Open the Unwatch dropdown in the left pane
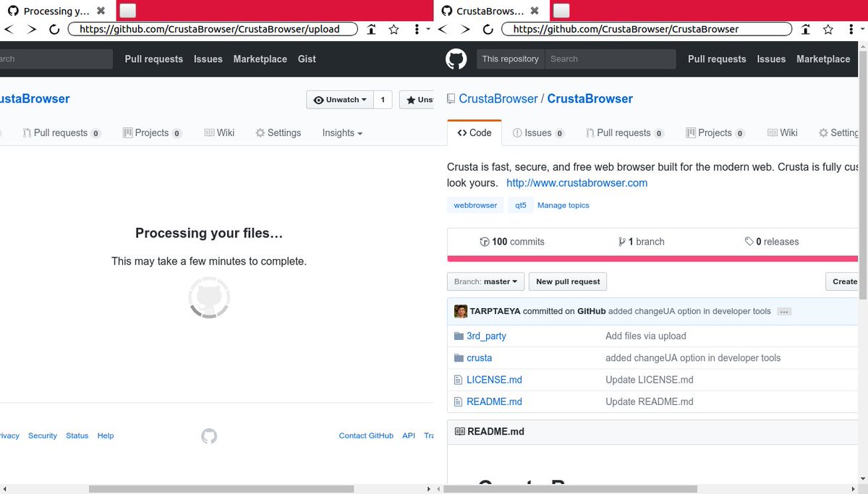Image resolution: width=868 pixels, height=494 pixels. coord(340,100)
